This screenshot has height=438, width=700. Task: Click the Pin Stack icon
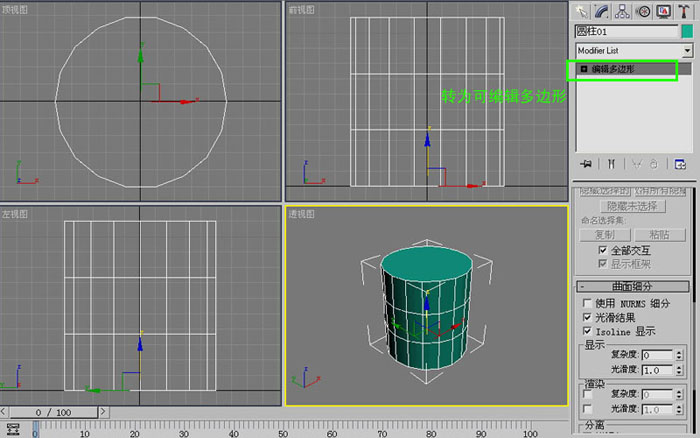coord(586,164)
